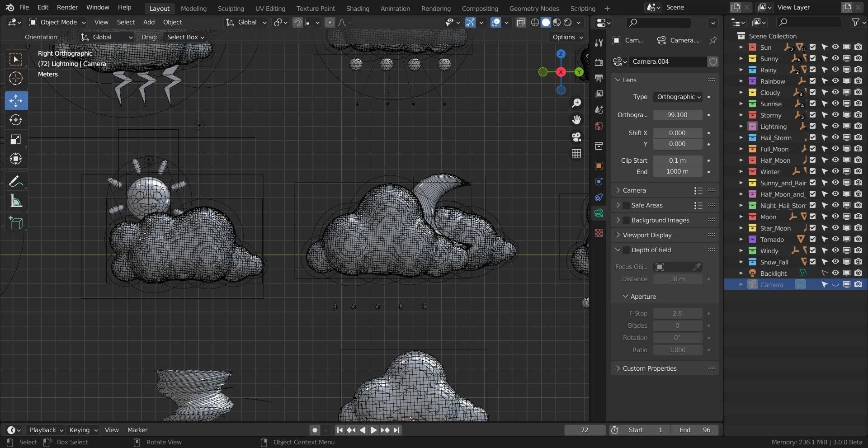The height and width of the screenshot is (448, 868).
Task: Select the Rotate tool in the toolbar
Action: pos(16,120)
